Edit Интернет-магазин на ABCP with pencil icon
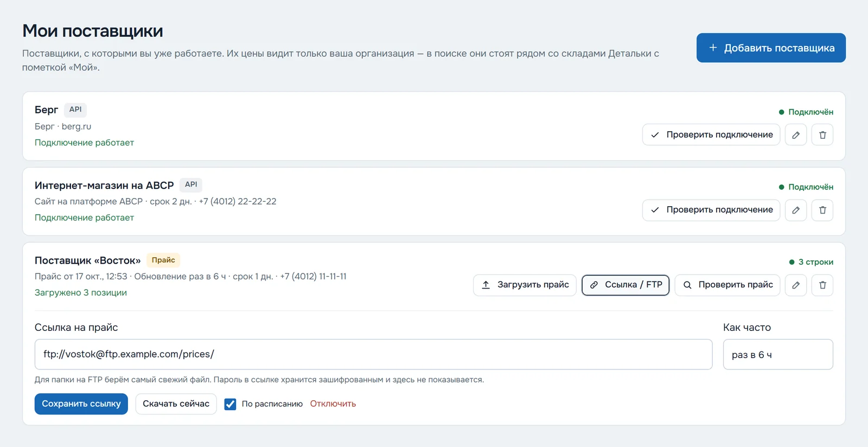This screenshot has width=868, height=447. [796, 210]
